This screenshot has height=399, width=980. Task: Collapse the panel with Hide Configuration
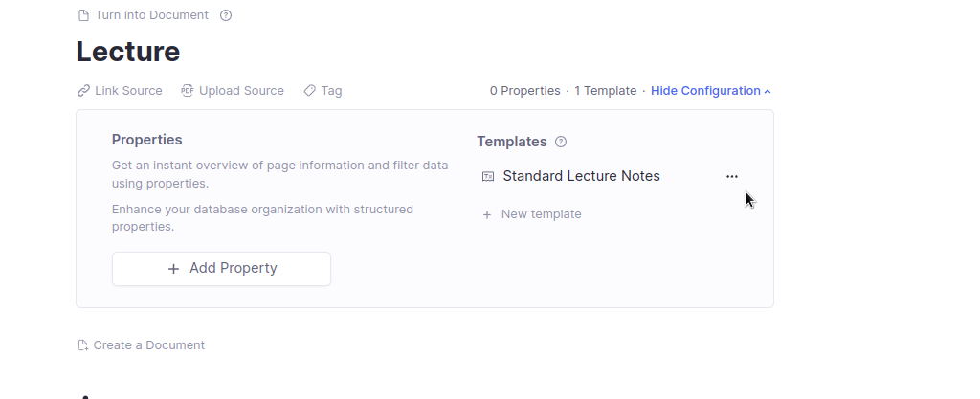coord(705,91)
